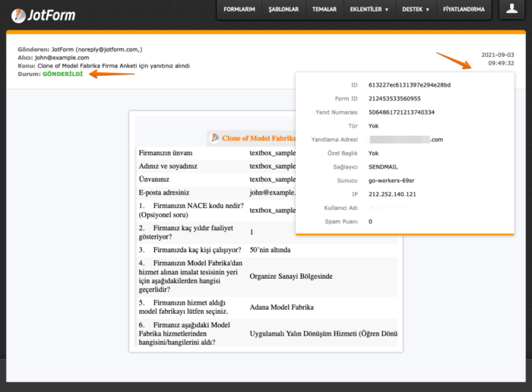Click the timestamp 2021-09-03 09:49:32
The width and height of the screenshot is (532, 392).
click(497, 59)
